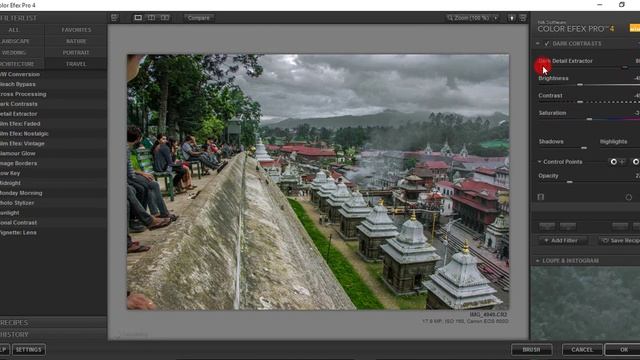
Task: Click the Saturation slider handle
Action: (x=589, y=119)
